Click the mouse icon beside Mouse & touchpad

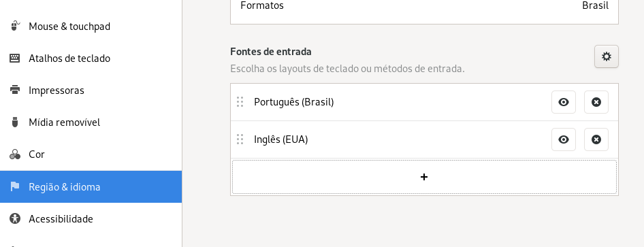point(15,27)
